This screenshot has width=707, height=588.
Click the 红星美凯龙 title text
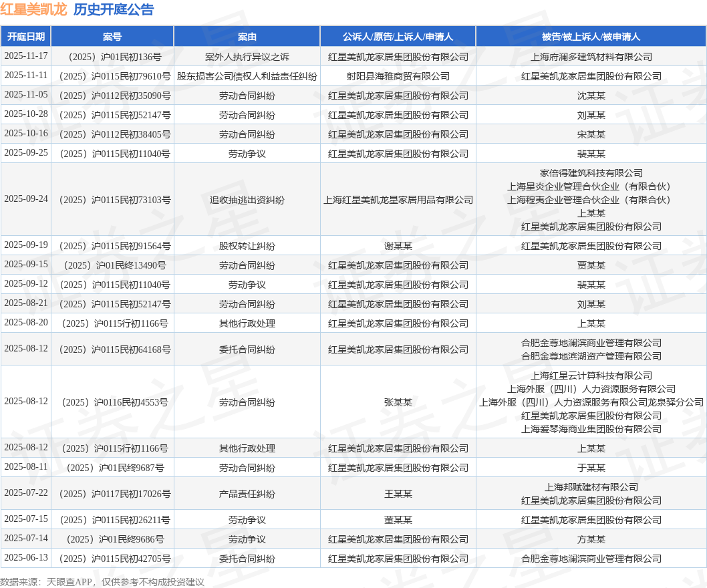[33, 9]
